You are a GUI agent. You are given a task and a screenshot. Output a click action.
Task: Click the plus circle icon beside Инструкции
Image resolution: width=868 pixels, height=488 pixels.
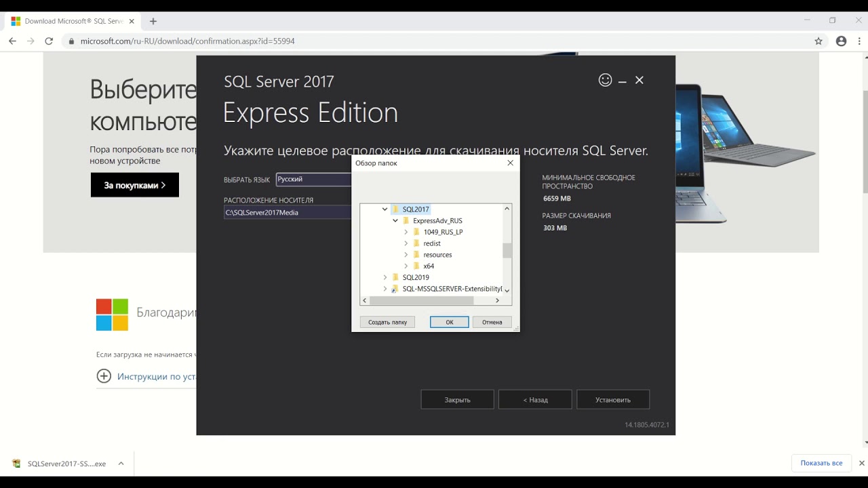coord(104,376)
